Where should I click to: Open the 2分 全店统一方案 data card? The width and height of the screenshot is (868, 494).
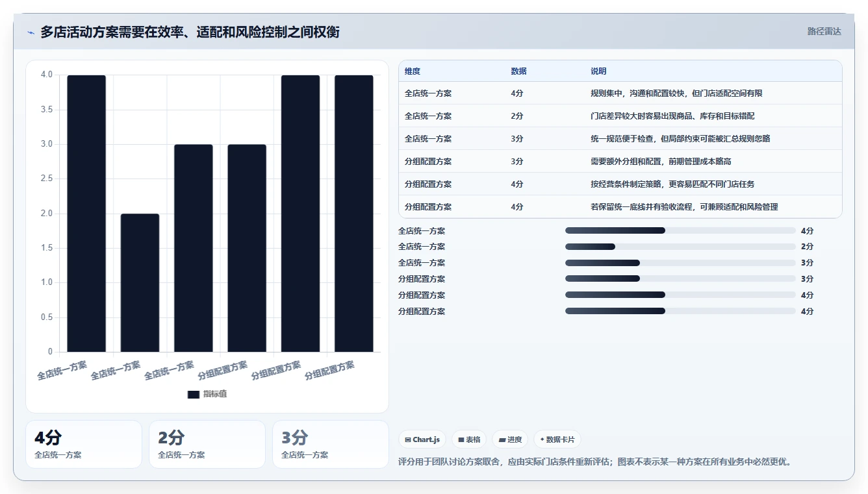pyautogui.click(x=207, y=444)
